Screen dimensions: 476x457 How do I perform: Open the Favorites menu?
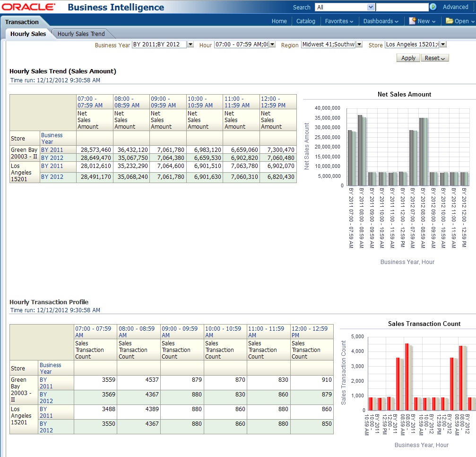[339, 21]
